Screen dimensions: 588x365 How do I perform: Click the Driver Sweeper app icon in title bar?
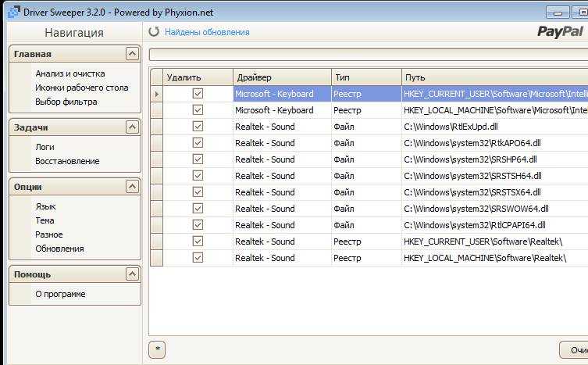pyautogui.click(x=14, y=12)
